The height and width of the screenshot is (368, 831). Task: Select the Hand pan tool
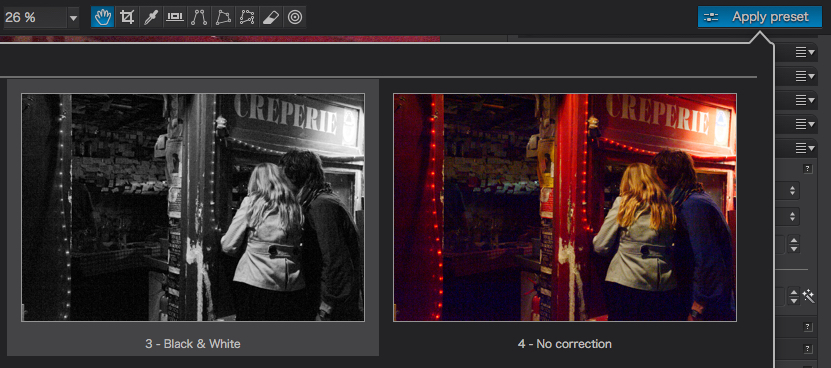coord(102,17)
